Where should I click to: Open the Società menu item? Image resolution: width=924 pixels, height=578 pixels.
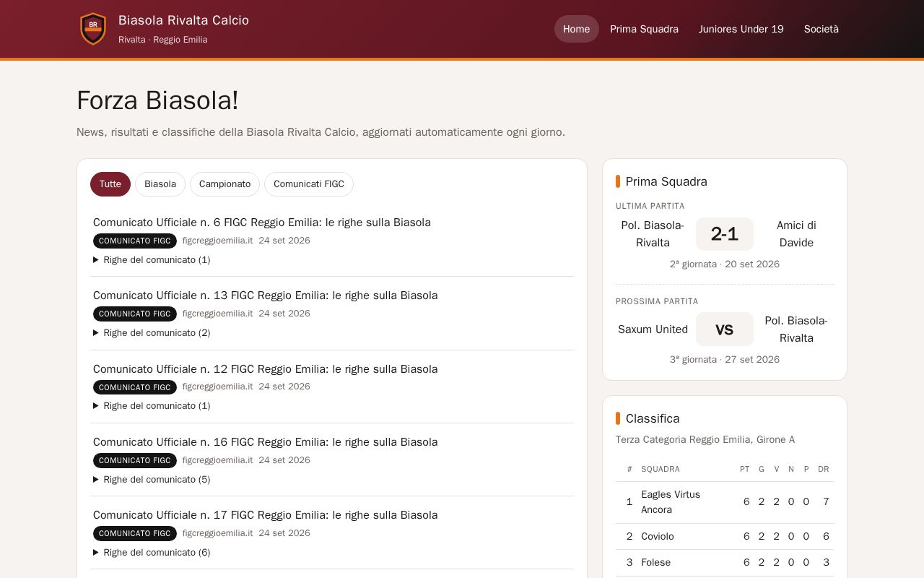[821, 29]
